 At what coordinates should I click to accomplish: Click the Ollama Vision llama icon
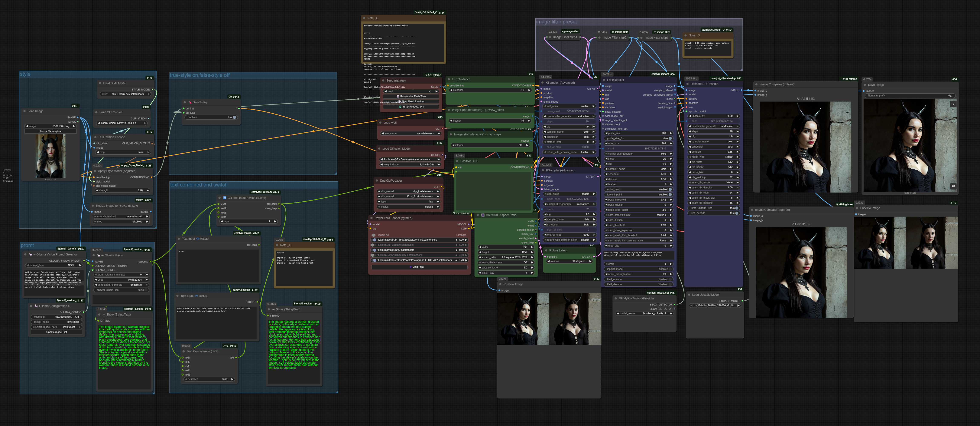(99, 255)
